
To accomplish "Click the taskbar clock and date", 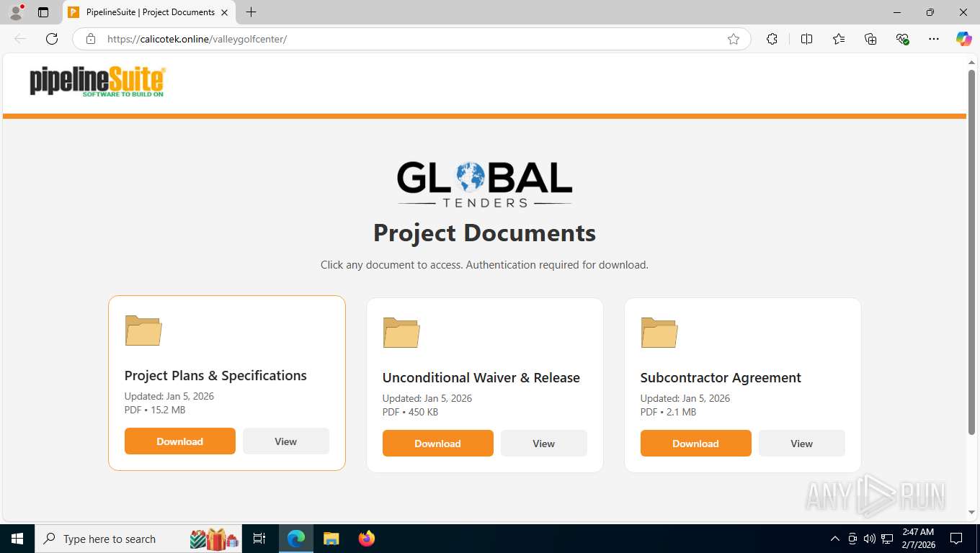I will 918,539.
